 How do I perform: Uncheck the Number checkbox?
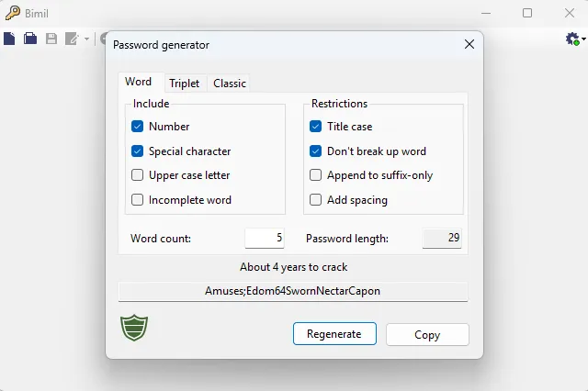137,127
